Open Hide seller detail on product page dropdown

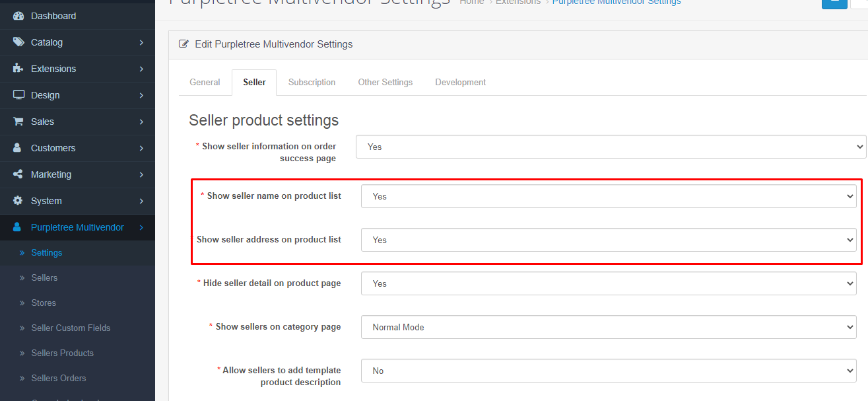tap(609, 283)
